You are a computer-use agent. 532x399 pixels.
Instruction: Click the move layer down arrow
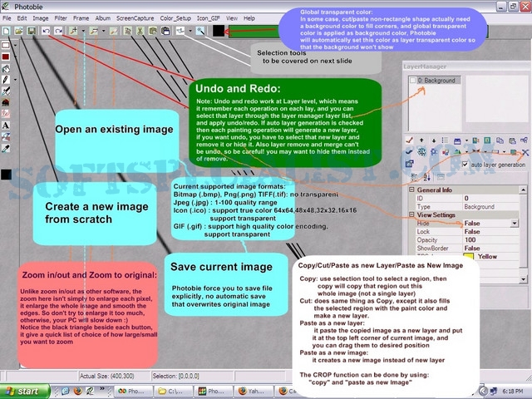click(x=434, y=140)
